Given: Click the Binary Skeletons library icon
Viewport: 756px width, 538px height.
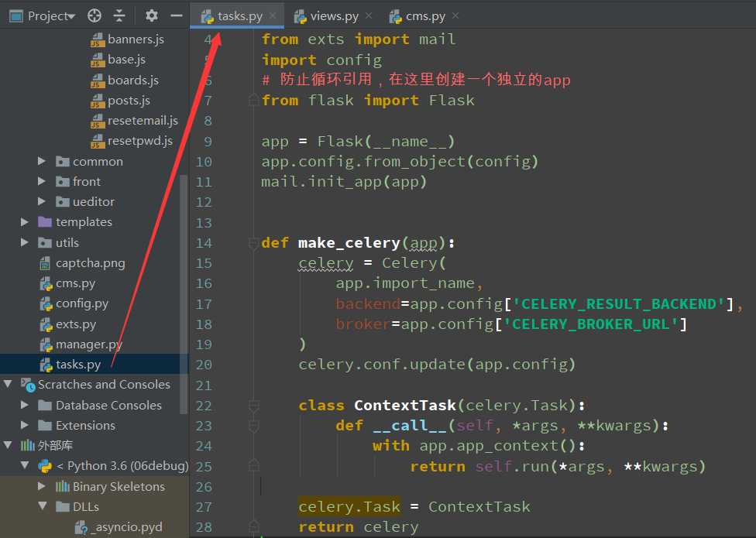Looking at the screenshot, I should tap(63, 486).
